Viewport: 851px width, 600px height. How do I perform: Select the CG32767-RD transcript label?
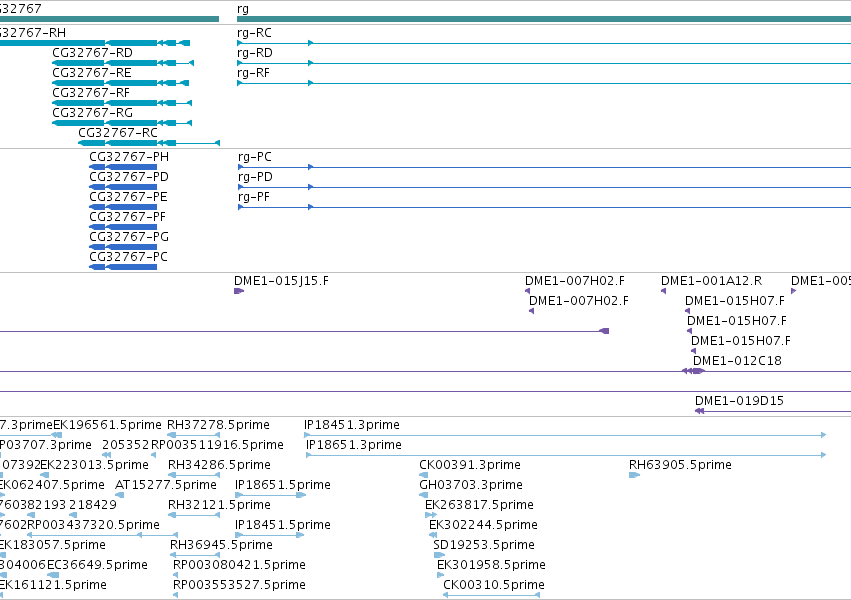(x=92, y=53)
